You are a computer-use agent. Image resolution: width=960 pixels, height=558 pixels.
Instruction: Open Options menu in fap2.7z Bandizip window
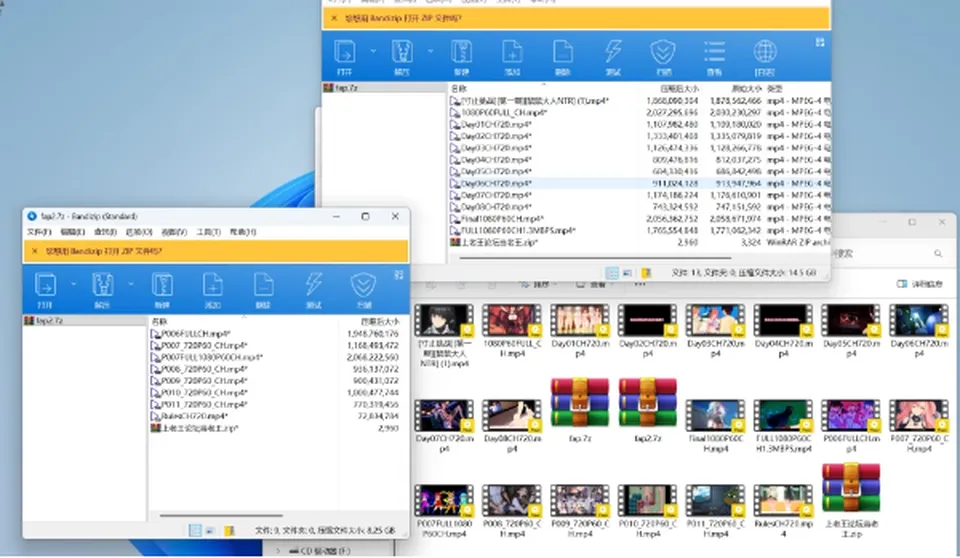pos(138,232)
